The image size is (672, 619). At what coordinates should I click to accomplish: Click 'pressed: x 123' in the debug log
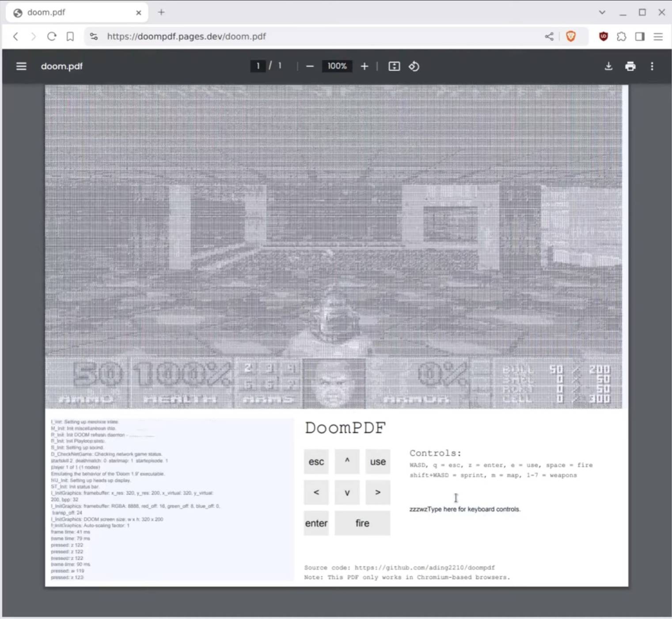[x=67, y=577]
